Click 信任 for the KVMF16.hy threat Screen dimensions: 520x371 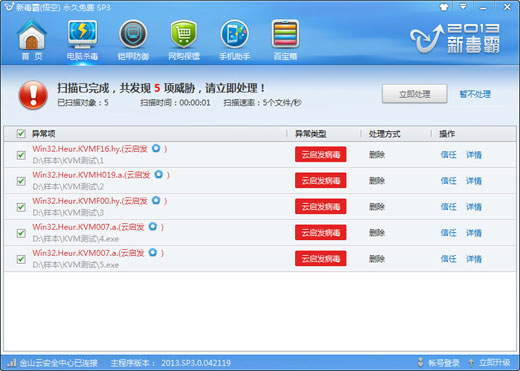click(448, 155)
